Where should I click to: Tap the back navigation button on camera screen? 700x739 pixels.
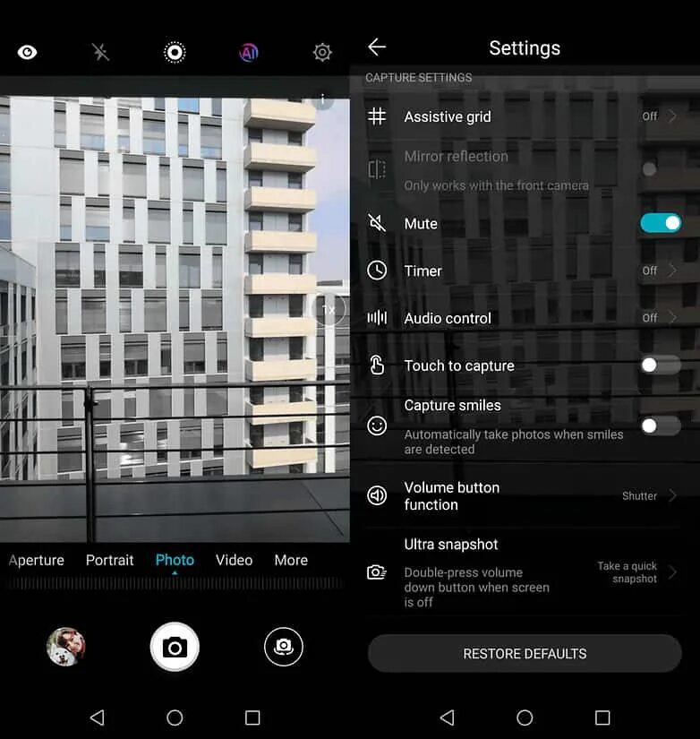(x=97, y=718)
